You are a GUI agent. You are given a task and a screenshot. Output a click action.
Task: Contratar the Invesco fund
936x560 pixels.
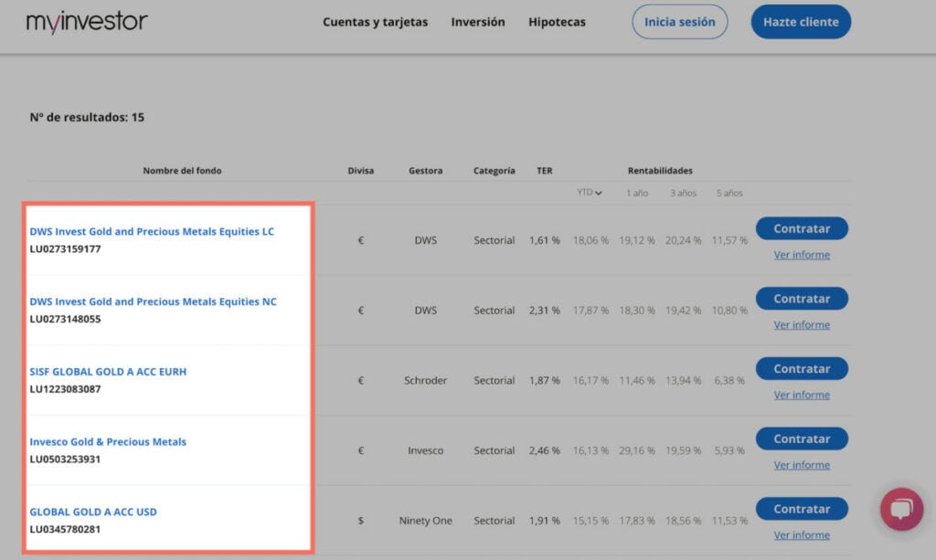tap(802, 438)
